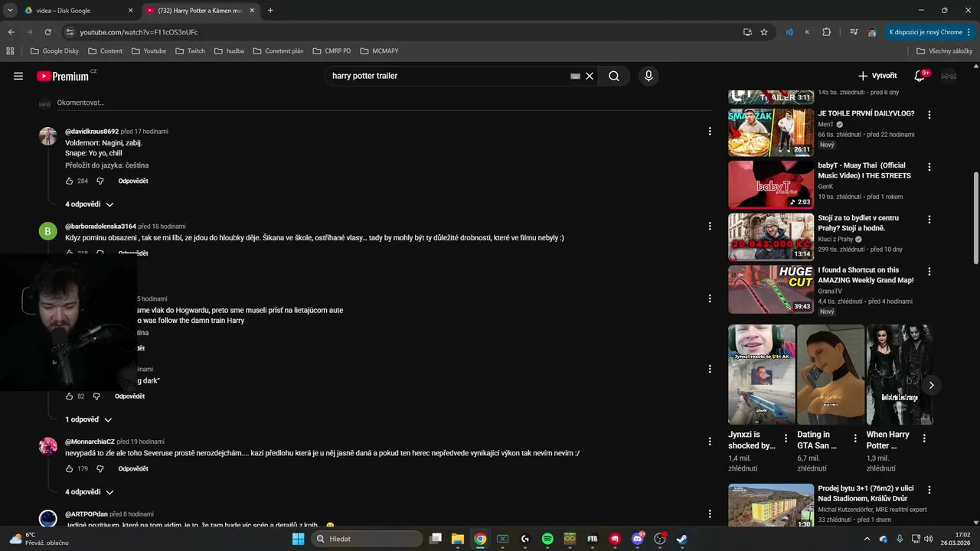Open the YouTube account avatar menu
The height and width of the screenshot is (551, 980).
pos(949,76)
